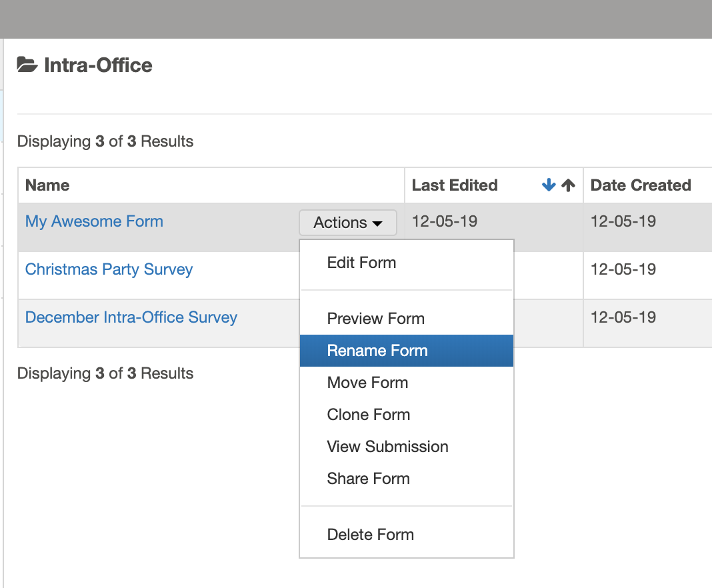Click the Intra-Office folder heading
The width and height of the screenshot is (712, 588).
pyautogui.click(x=98, y=65)
